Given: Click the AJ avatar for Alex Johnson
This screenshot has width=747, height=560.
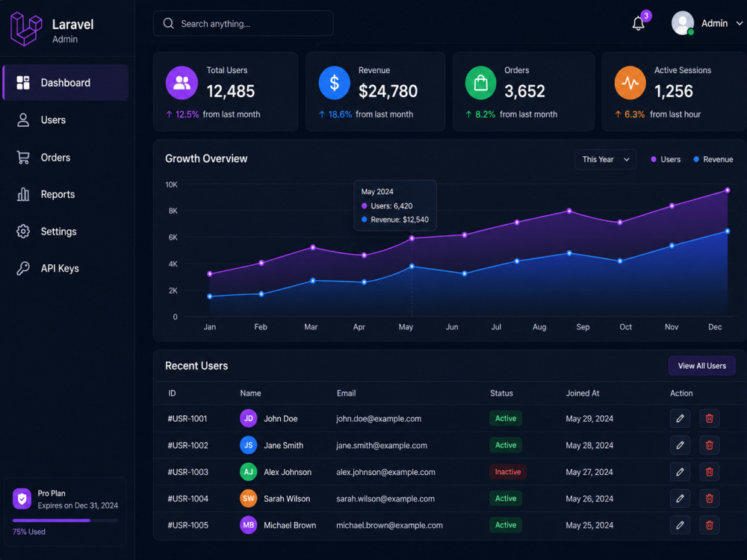Looking at the screenshot, I should [248, 472].
